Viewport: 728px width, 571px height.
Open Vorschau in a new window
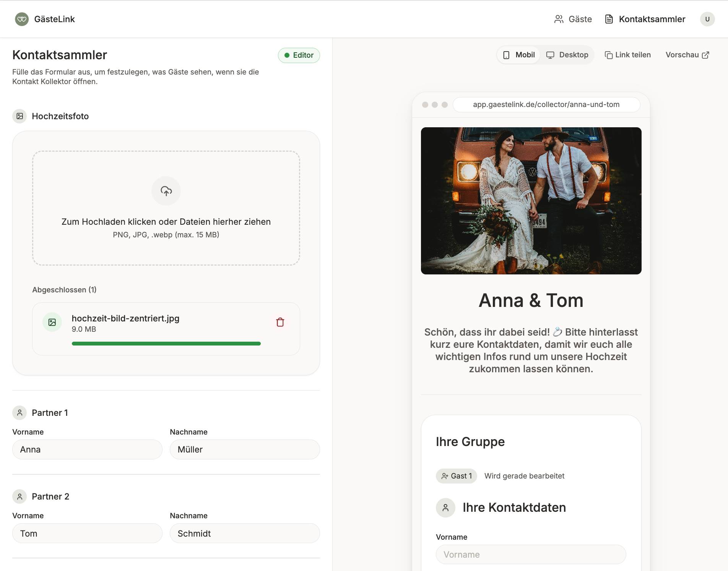coord(687,55)
